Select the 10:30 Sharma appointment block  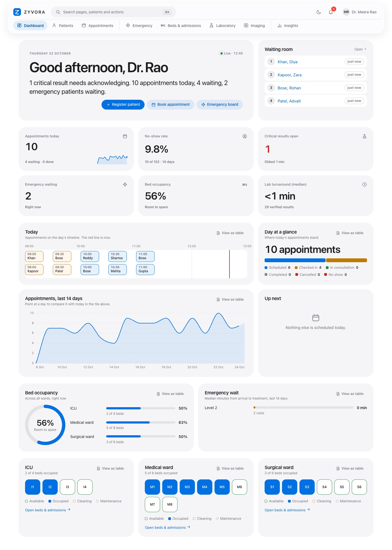coord(118,256)
